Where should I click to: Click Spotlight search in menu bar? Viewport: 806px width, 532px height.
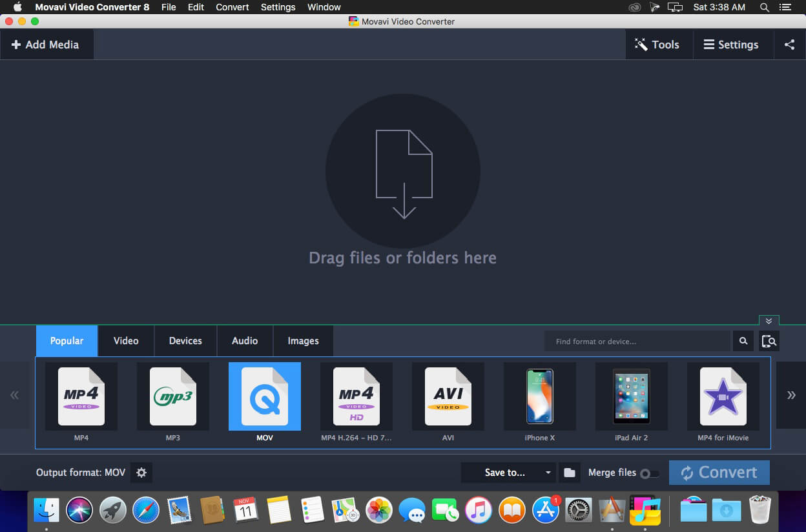(x=765, y=7)
